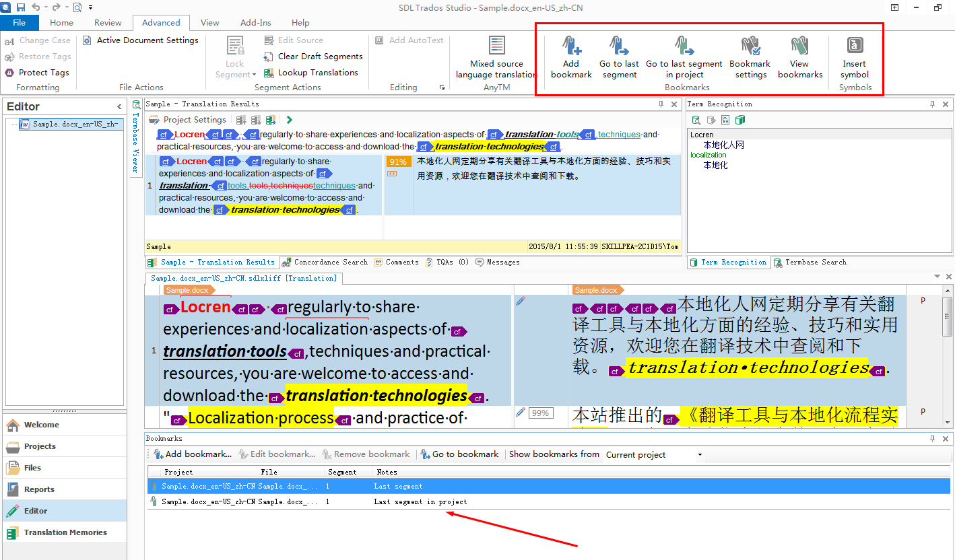
Task: Click the Add bookmark ribbon icon
Action: 571,57
